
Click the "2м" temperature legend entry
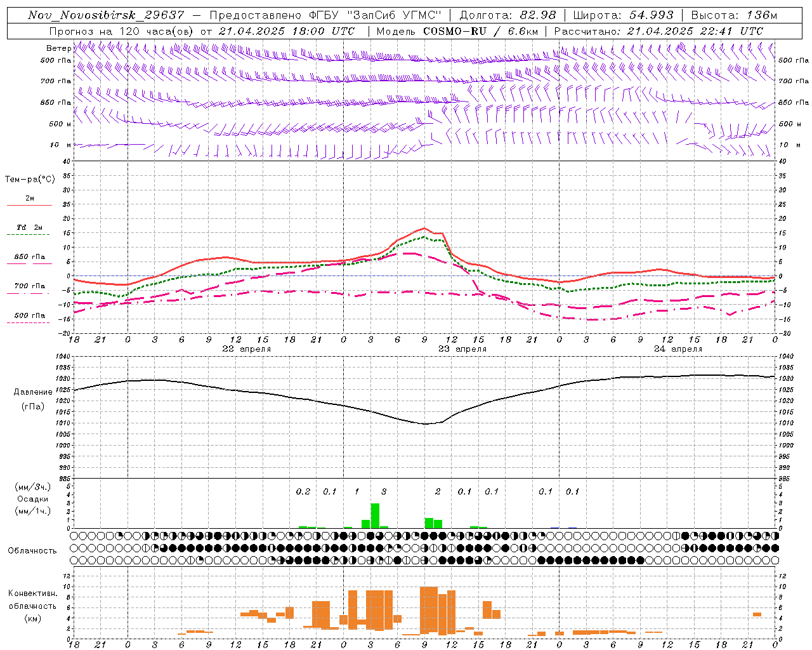[x=30, y=198]
